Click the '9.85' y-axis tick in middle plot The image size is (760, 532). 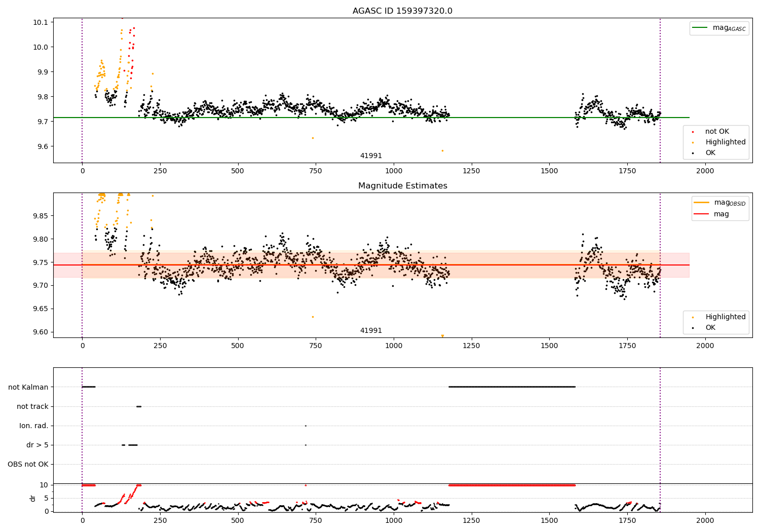click(41, 216)
